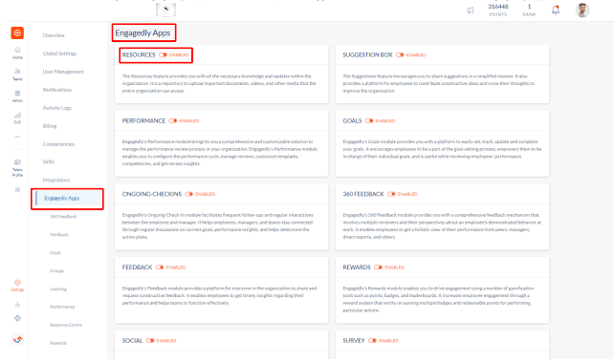This screenshot has width=614, height=364.
Task: Click the 316448 points counter
Action: [x=497, y=10]
